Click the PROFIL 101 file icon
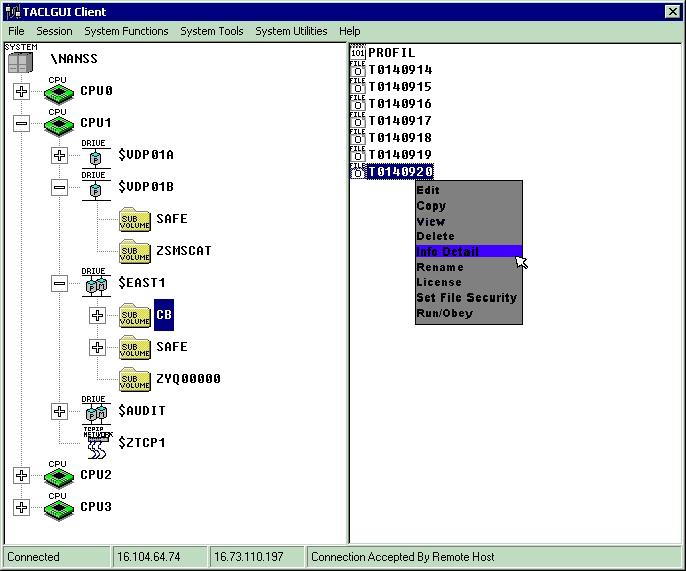This screenshot has width=686, height=571. (x=357, y=53)
